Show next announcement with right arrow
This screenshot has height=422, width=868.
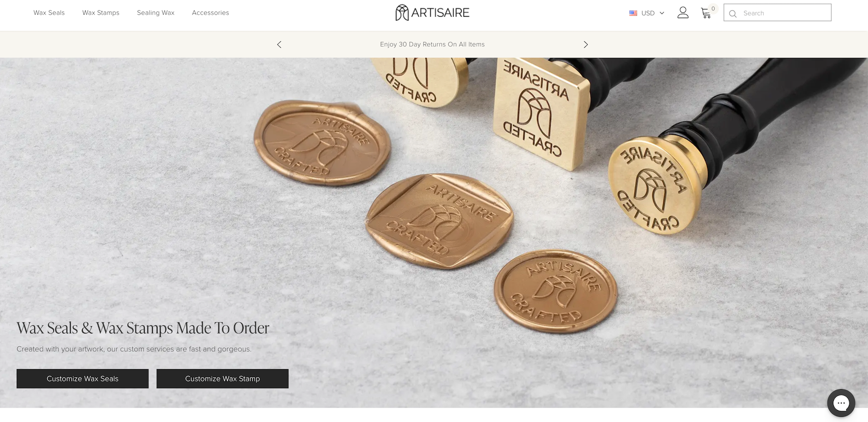(586, 44)
